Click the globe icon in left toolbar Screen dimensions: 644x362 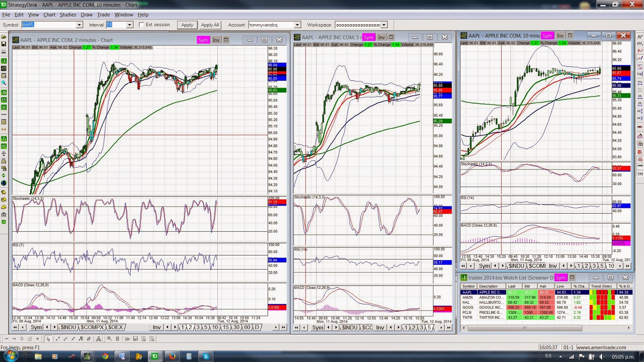click(x=4, y=183)
